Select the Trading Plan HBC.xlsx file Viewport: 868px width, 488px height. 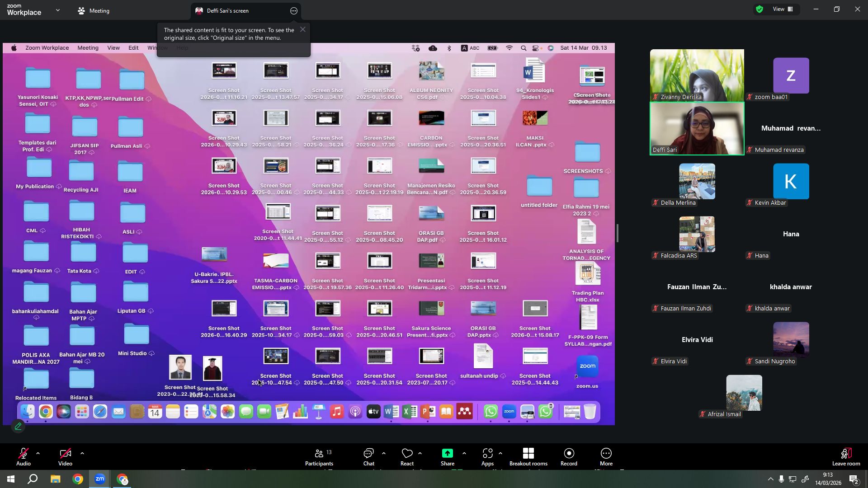coord(587,283)
